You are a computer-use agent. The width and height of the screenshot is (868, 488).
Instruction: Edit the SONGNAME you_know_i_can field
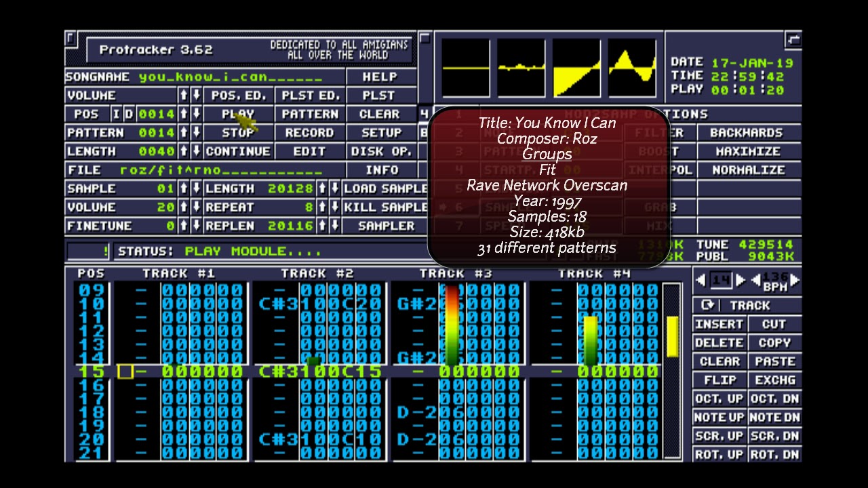point(205,77)
